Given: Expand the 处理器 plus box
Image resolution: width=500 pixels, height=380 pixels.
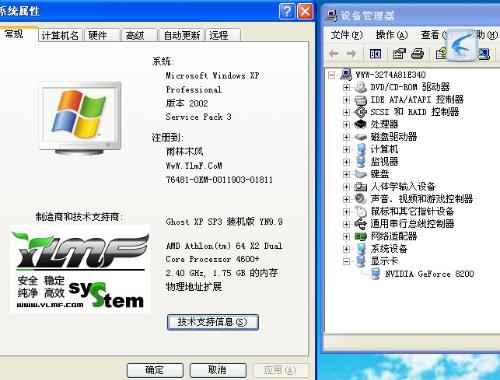Looking at the screenshot, I should coord(346,124).
